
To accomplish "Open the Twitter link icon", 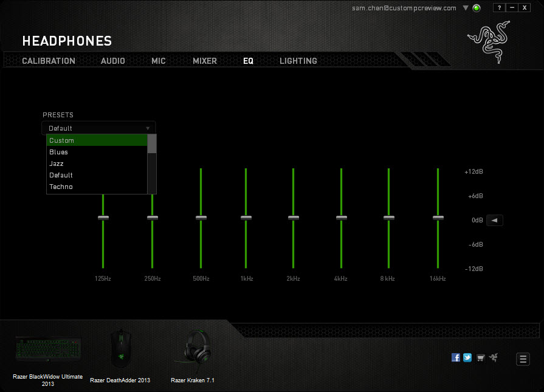I will tap(467, 357).
